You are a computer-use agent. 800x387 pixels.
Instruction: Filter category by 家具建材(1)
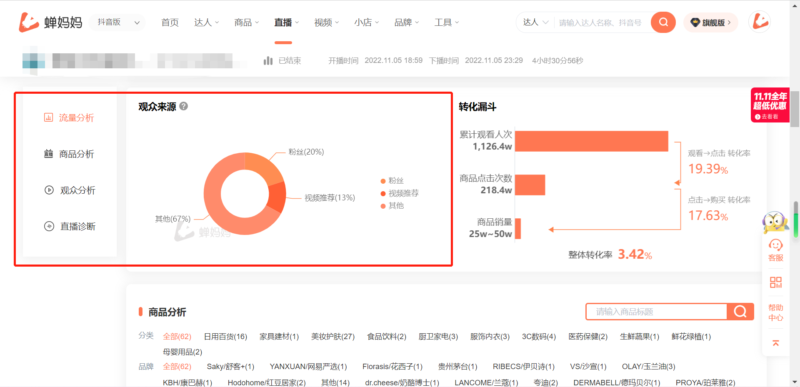[x=279, y=337]
